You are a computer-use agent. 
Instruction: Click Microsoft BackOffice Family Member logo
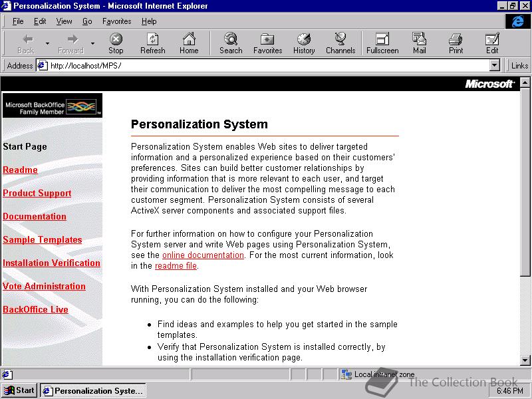(53, 106)
